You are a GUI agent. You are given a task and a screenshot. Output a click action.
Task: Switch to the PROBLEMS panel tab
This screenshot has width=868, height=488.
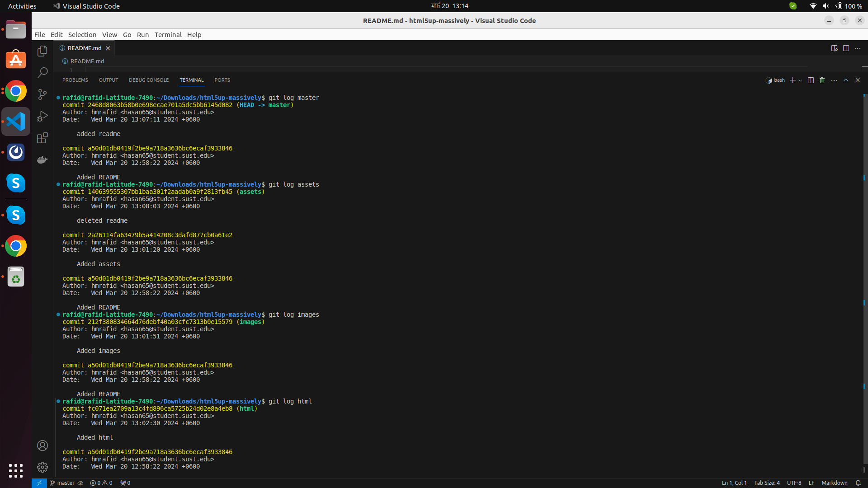click(x=75, y=80)
